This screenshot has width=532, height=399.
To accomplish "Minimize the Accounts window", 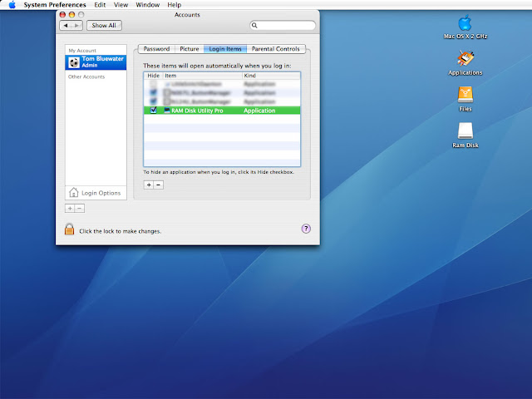I will 71,15.
